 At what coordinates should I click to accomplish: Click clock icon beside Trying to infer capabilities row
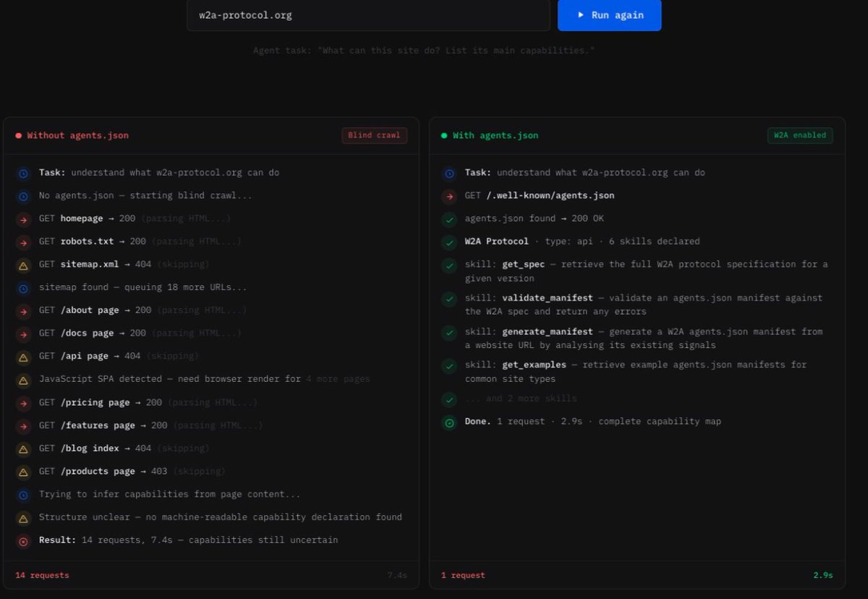(x=23, y=495)
